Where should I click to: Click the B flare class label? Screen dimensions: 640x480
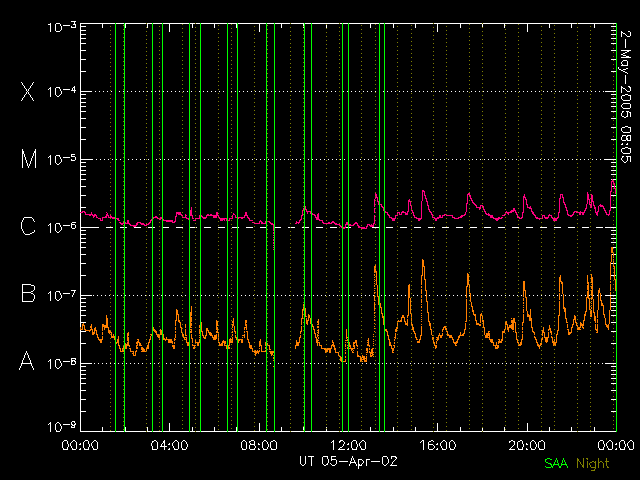(x=28, y=293)
